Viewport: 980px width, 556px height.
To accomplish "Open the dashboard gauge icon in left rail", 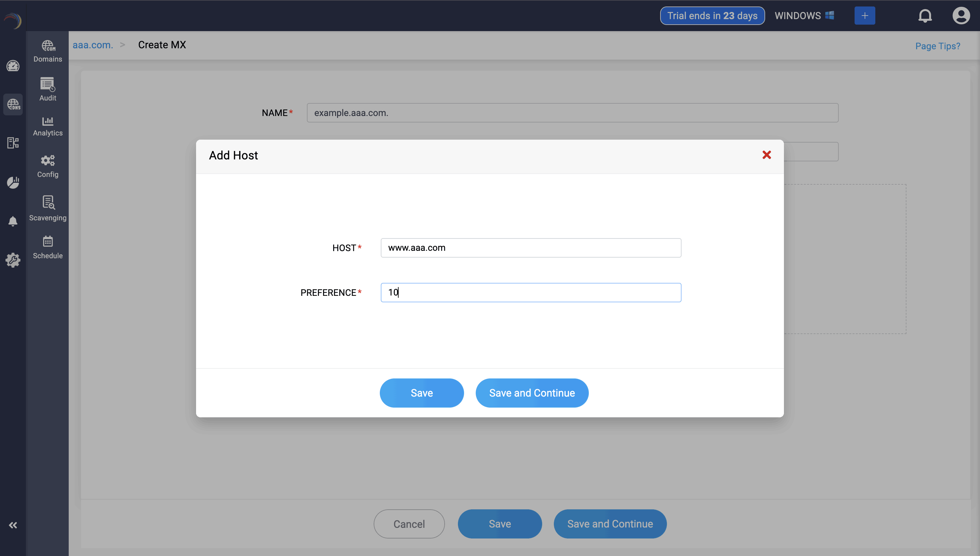I will pos(13,66).
